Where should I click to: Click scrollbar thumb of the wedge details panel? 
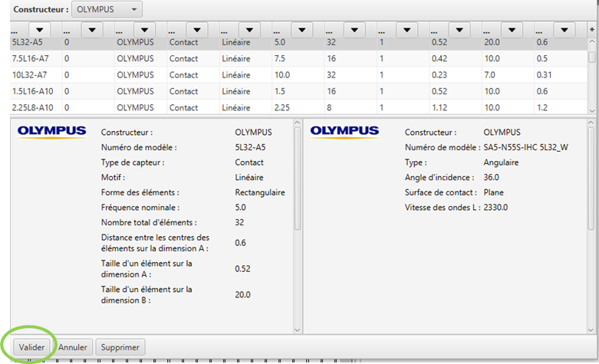591,179
